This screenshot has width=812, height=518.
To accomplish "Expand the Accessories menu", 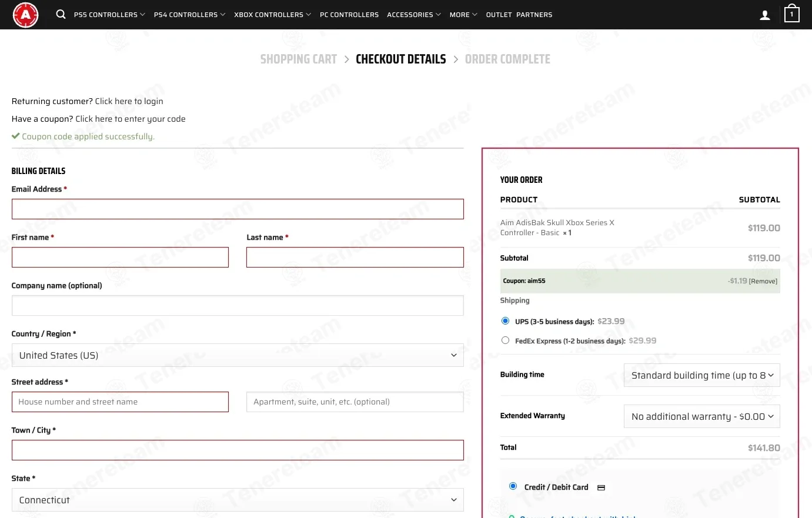I will [x=413, y=15].
